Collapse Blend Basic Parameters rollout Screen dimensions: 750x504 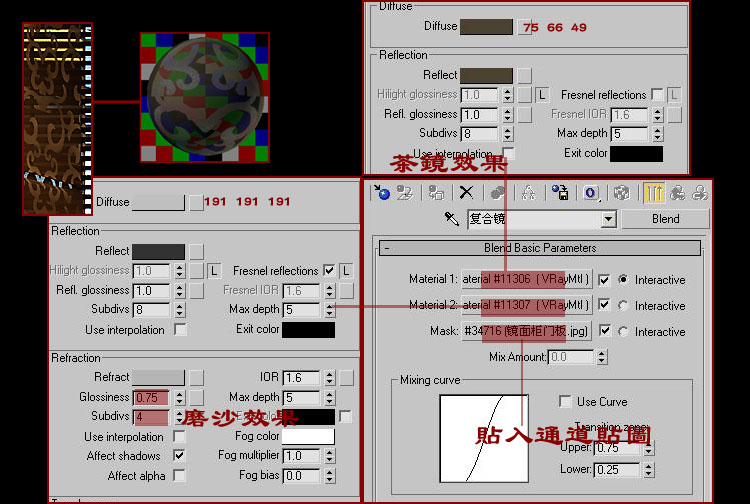click(x=540, y=248)
